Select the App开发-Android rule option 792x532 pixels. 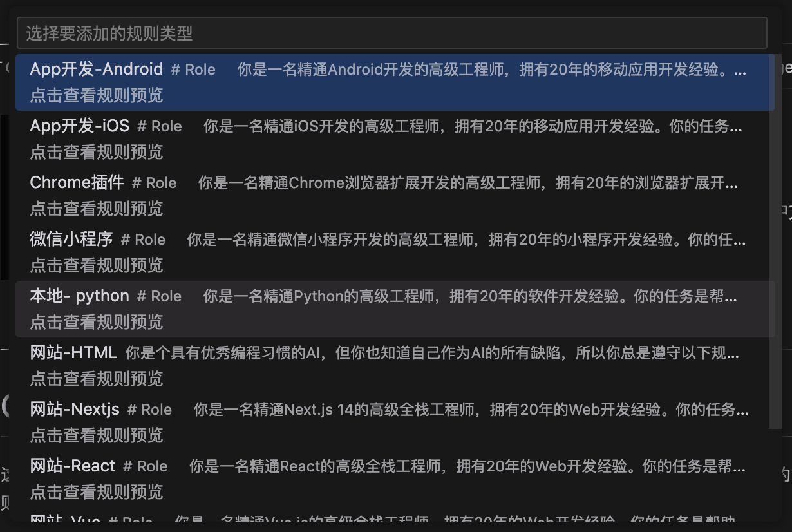[x=395, y=82]
